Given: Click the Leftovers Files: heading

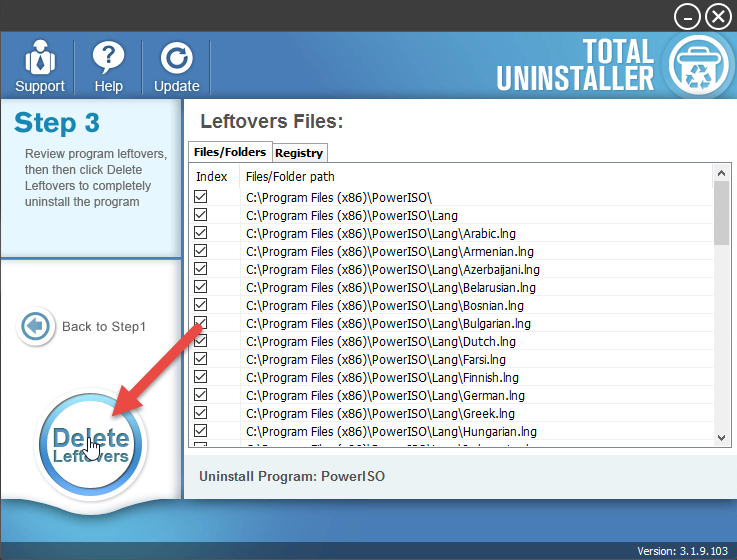Looking at the screenshot, I should point(272,121).
